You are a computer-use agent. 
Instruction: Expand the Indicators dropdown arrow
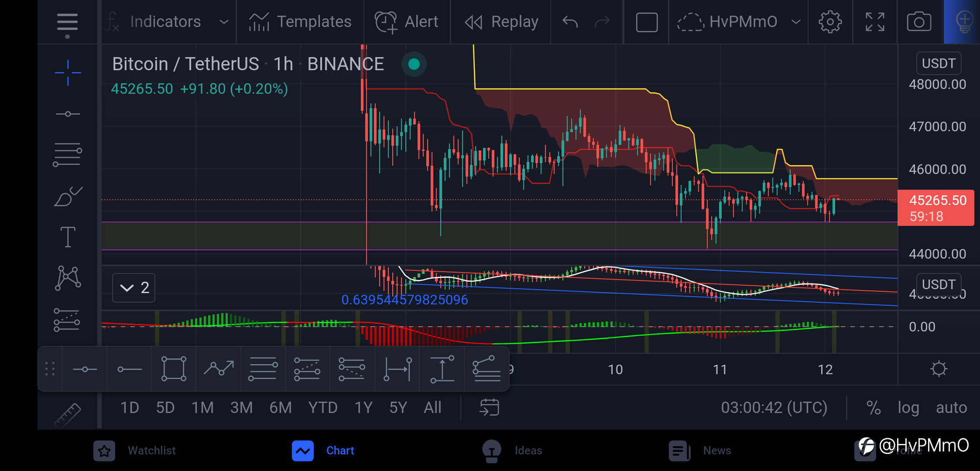point(224,22)
